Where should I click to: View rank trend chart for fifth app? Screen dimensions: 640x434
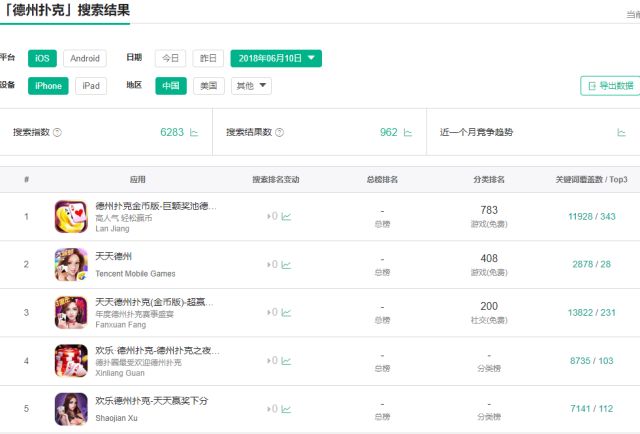(x=286, y=409)
